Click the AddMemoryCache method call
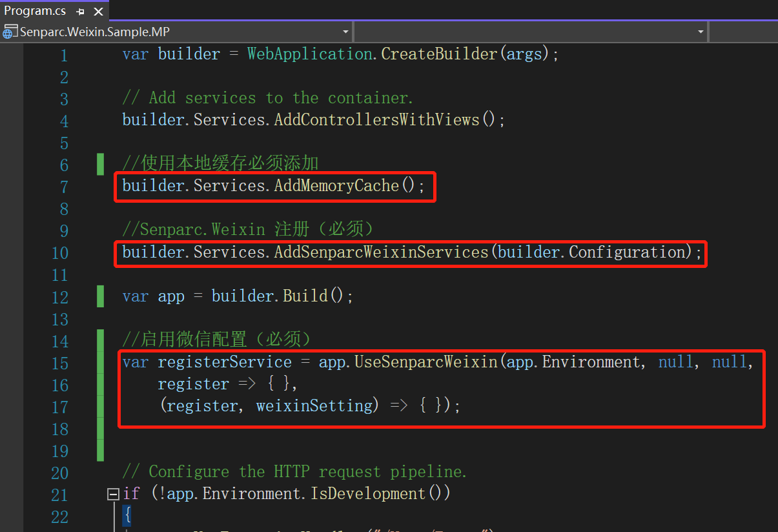This screenshot has width=778, height=532. 336,186
